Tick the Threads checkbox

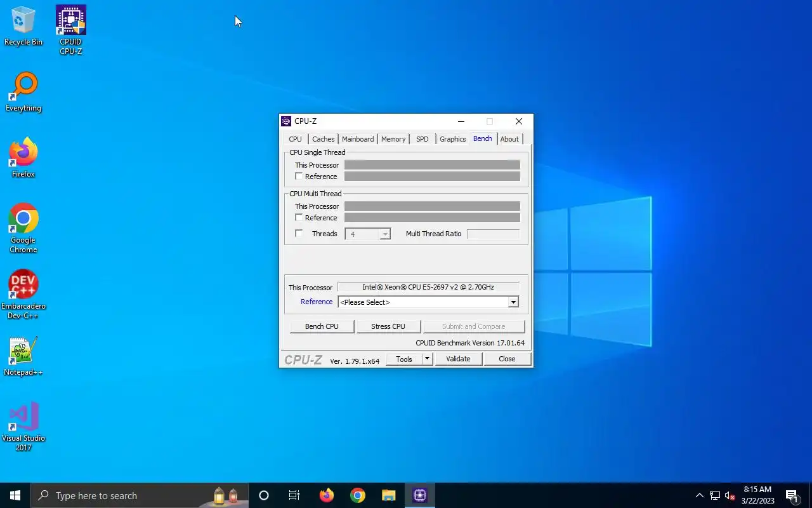pyautogui.click(x=299, y=233)
